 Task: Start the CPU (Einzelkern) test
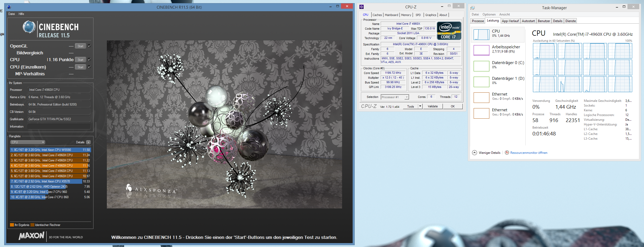80,67
